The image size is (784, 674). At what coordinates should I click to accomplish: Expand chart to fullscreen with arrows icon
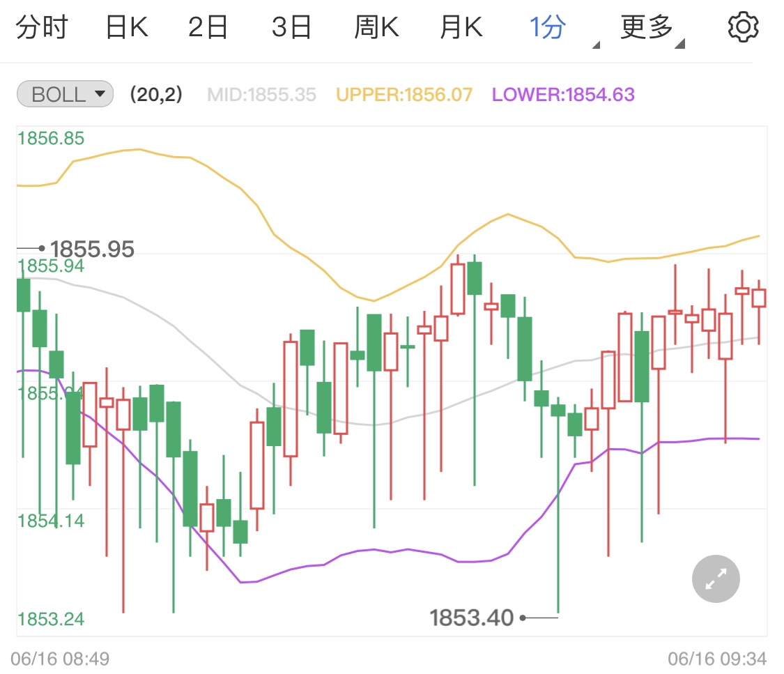716,579
